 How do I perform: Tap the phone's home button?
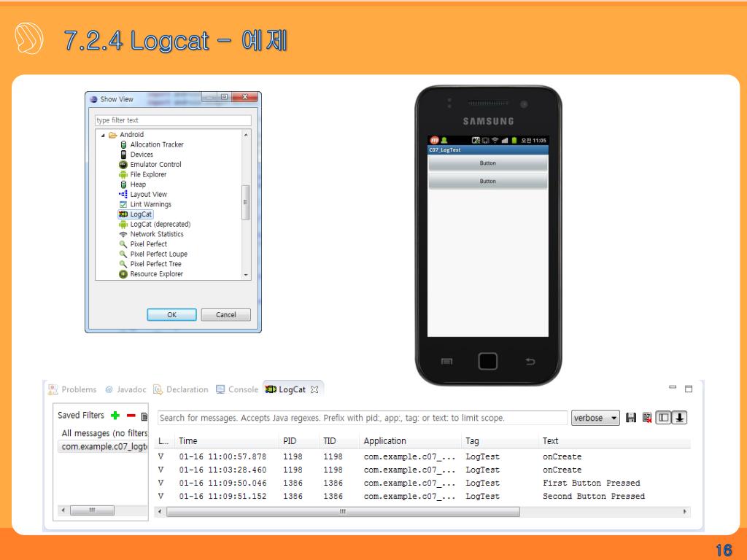click(x=488, y=362)
